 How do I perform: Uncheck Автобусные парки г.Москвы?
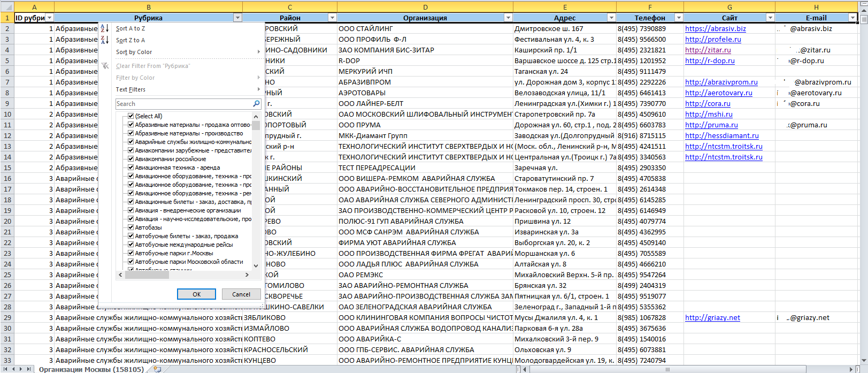(130, 253)
